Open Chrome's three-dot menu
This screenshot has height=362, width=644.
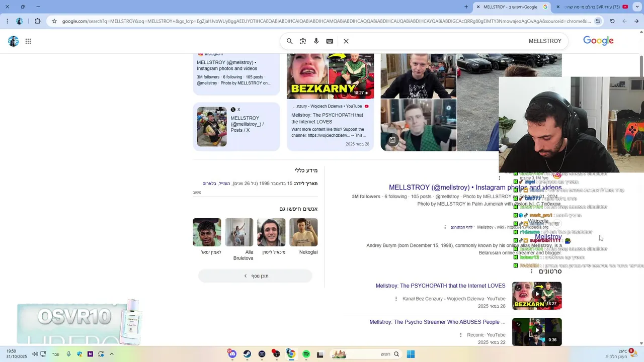[7, 21]
